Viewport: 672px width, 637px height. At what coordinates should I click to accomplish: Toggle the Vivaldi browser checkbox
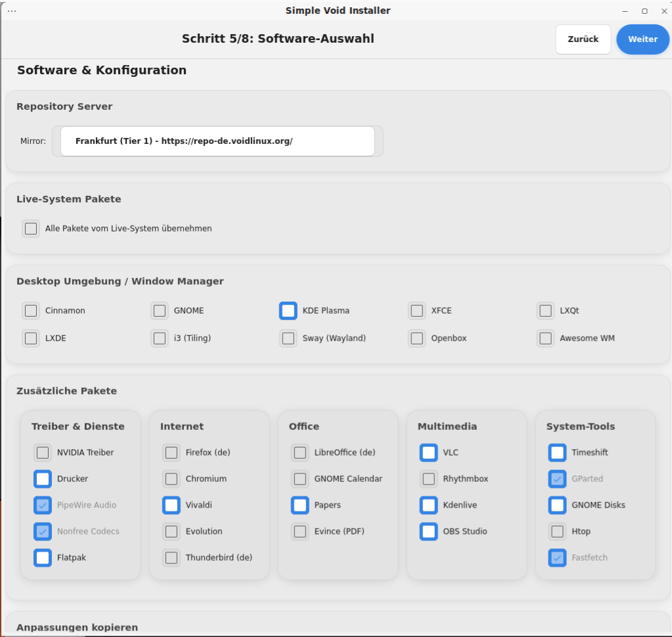171,506
